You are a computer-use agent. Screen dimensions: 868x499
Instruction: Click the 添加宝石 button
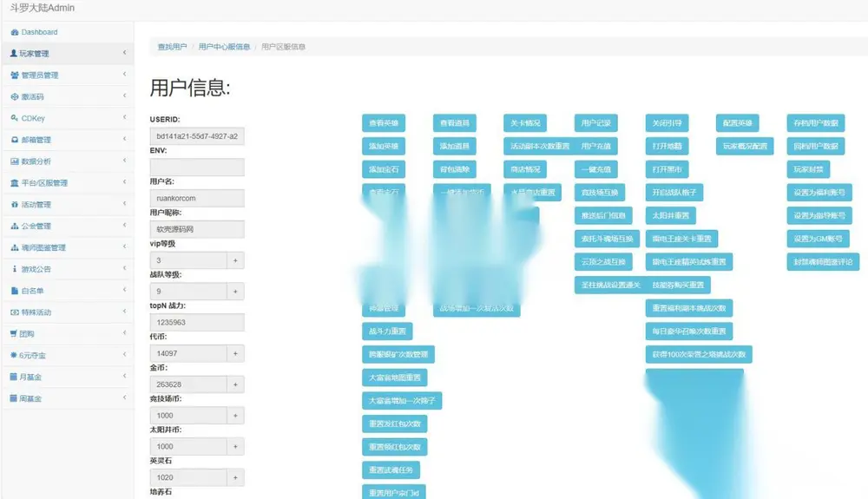[384, 169]
